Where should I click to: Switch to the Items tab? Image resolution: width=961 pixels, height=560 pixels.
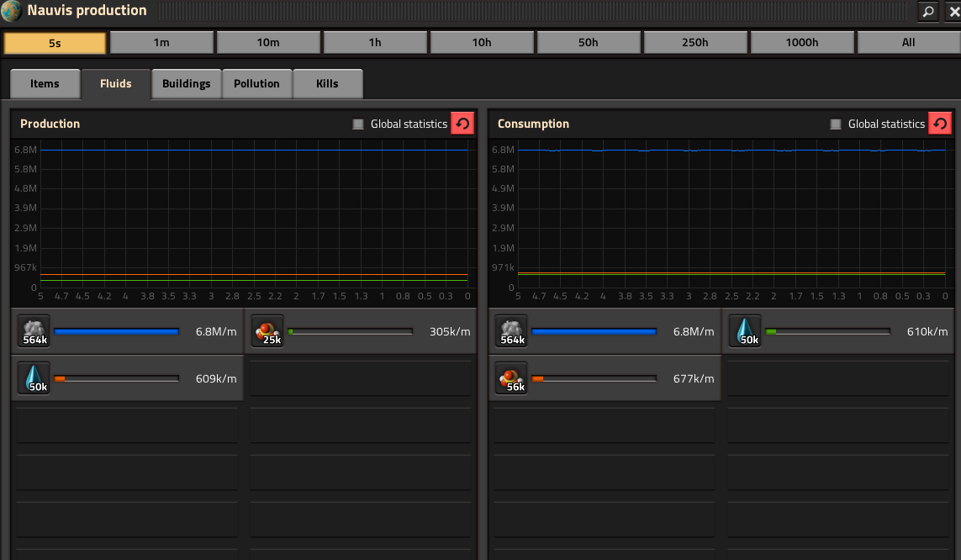45,84
